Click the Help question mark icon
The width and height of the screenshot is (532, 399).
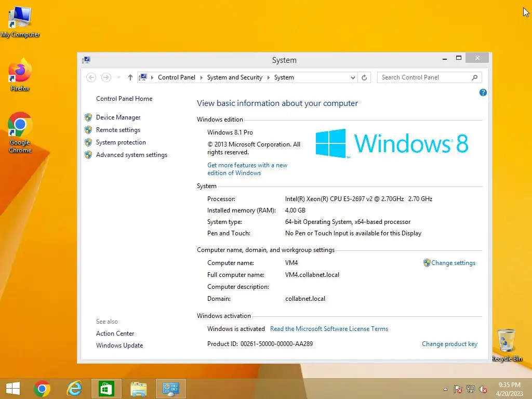pos(483,92)
